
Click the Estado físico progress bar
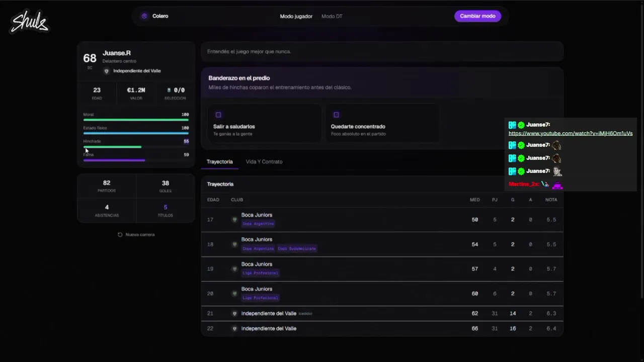[x=136, y=133]
